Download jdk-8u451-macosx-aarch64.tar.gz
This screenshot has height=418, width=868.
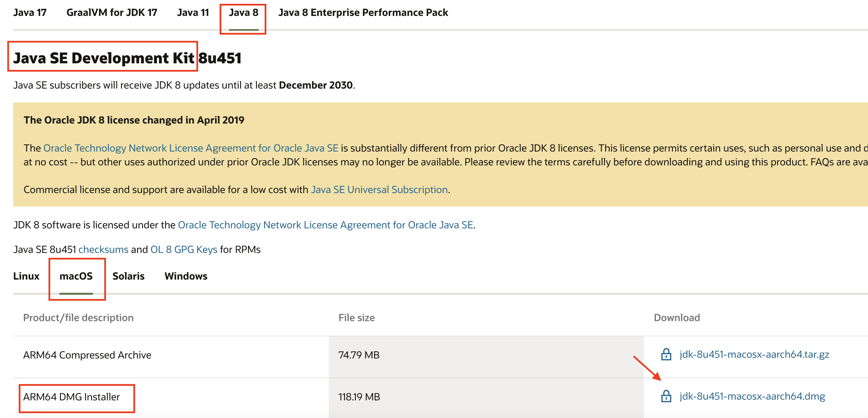(754, 354)
